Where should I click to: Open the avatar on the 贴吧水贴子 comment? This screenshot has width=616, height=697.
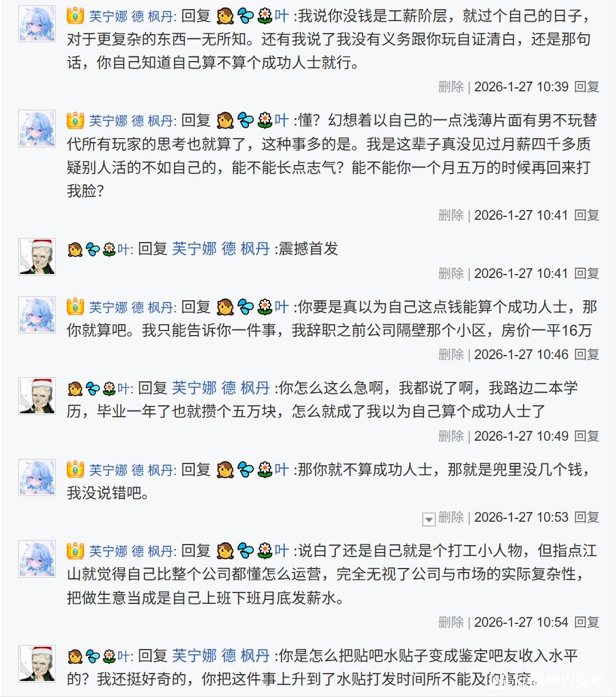(37, 664)
